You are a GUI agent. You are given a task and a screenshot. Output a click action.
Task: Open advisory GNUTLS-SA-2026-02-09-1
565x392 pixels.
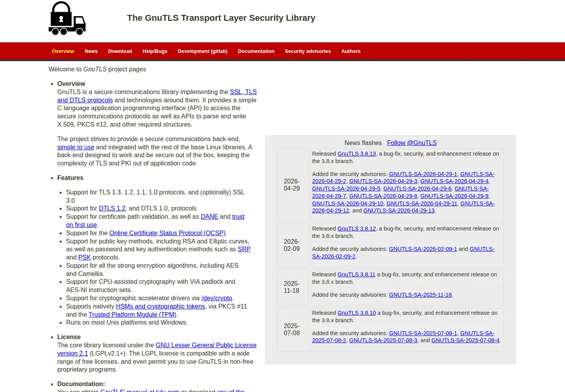coord(423,249)
